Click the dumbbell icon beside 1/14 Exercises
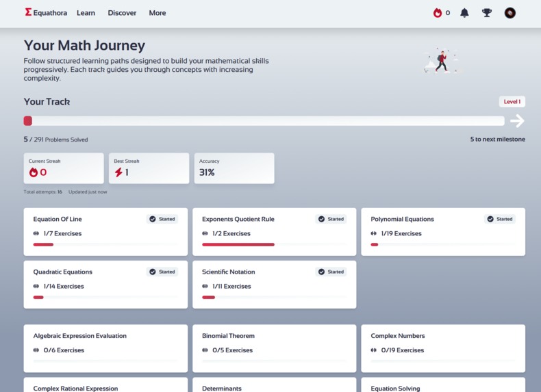 click(36, 286)
